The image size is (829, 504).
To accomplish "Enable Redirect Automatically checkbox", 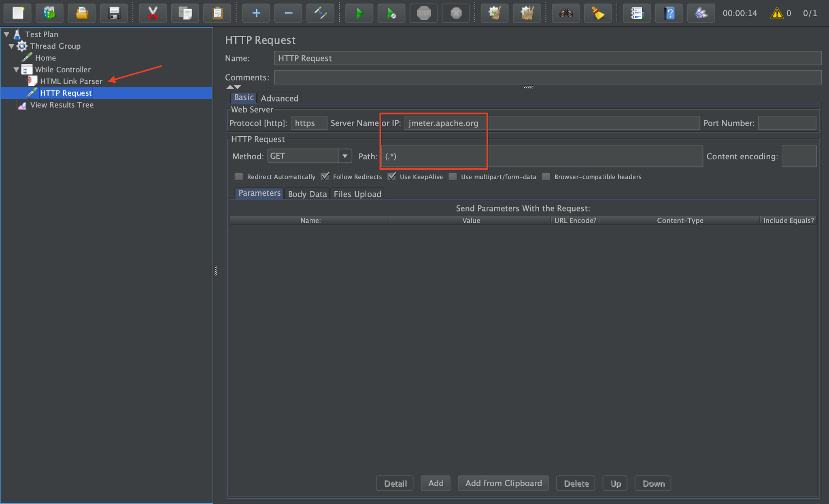I will 239,177.
